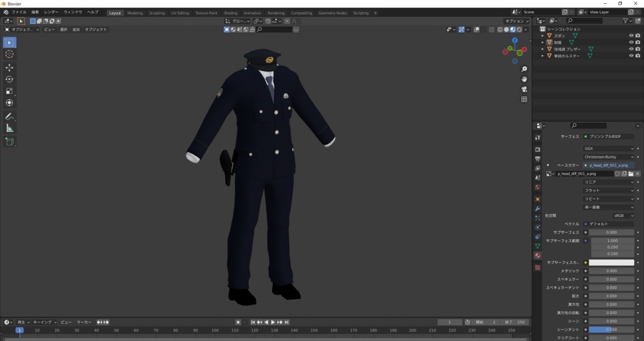Select the Move tool
Viewport: 644px width, 341px height.
9,68
